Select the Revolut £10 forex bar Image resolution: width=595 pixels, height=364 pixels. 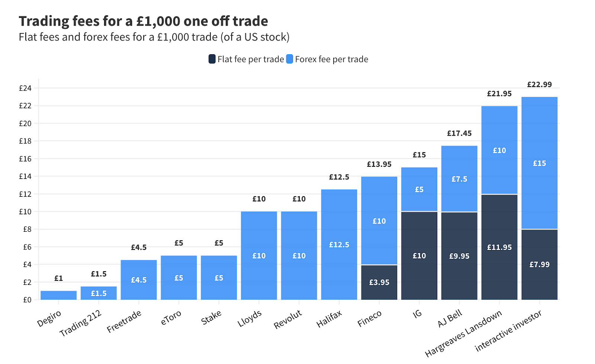pyautogui.click(x=299, y=256)
